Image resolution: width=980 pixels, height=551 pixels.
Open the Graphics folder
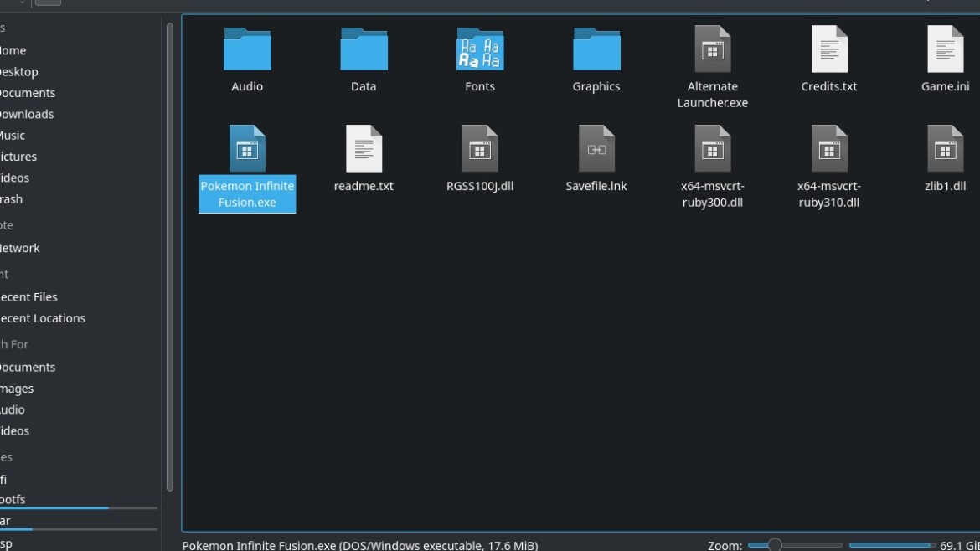596,50
